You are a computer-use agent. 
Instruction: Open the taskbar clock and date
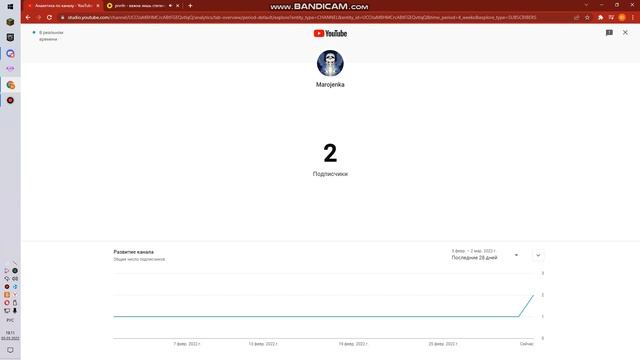[x=10, y=336]
